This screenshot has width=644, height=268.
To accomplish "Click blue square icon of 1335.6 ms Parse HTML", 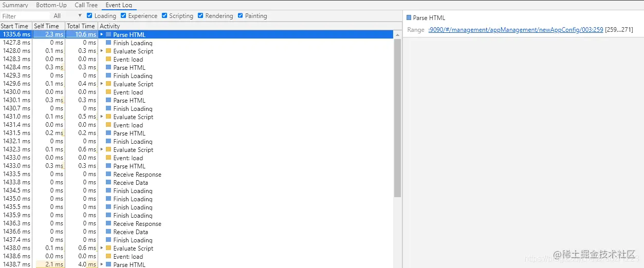I will 108,34.
